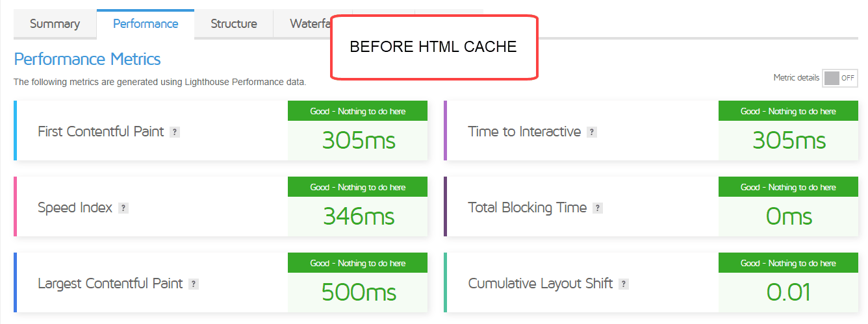The image size is (868, 324).
Task: Expand the Total Blocking Time metric row
Action: (651, 206)
